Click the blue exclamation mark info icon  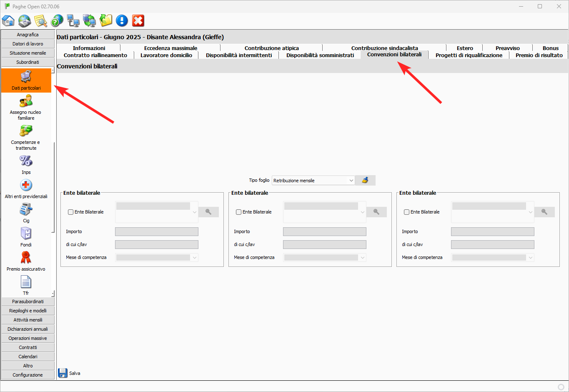(x=122, y=20)
